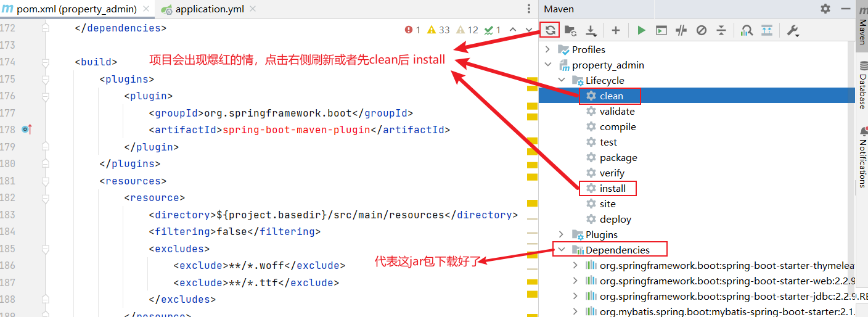Click Download Sources and Documentation icon
Image resolution: width=868 pixels, height=317 pixels.
coord(591,30)
